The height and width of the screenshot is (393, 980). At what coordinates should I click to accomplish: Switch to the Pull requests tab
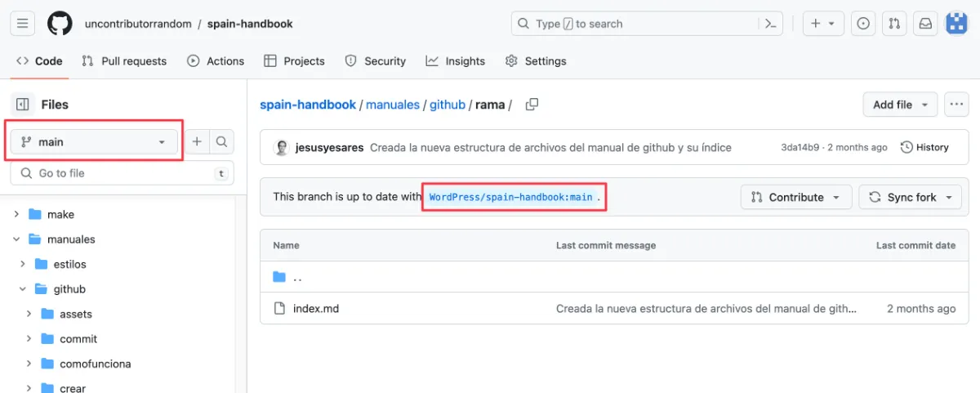point(124,60)
